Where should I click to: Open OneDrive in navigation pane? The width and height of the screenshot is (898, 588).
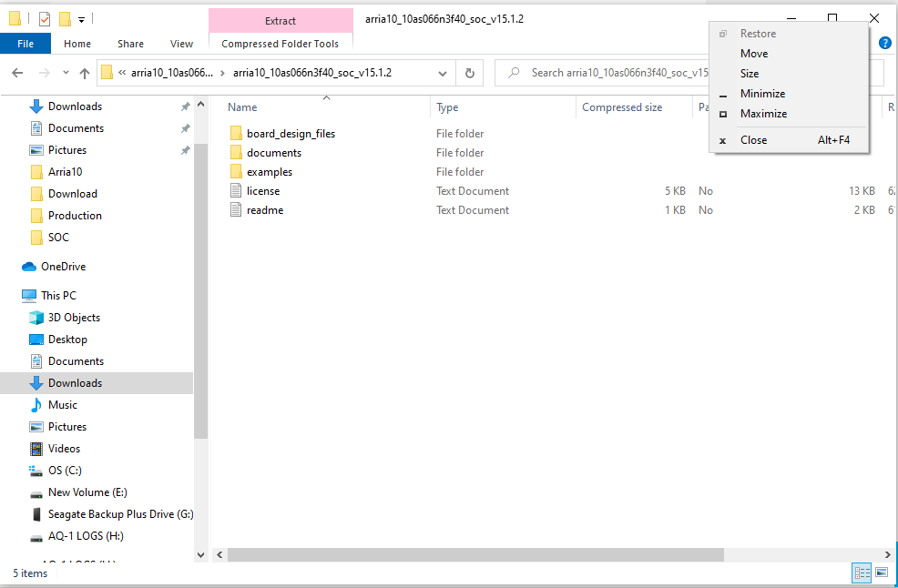pos(63,266)
